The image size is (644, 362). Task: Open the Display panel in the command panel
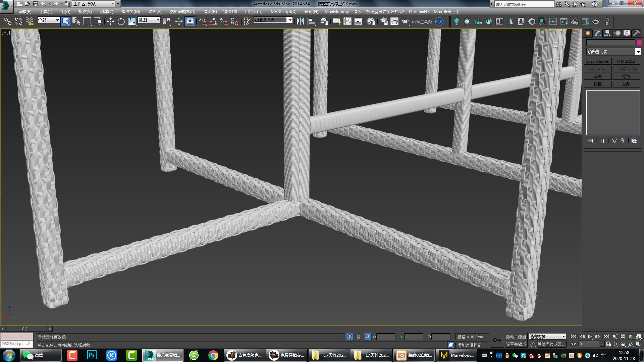626,33
